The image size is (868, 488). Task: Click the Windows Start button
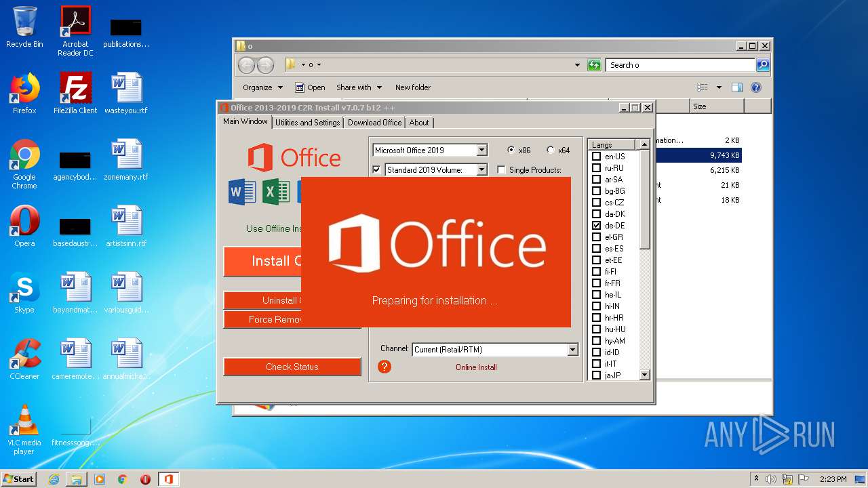coord(18,479)
